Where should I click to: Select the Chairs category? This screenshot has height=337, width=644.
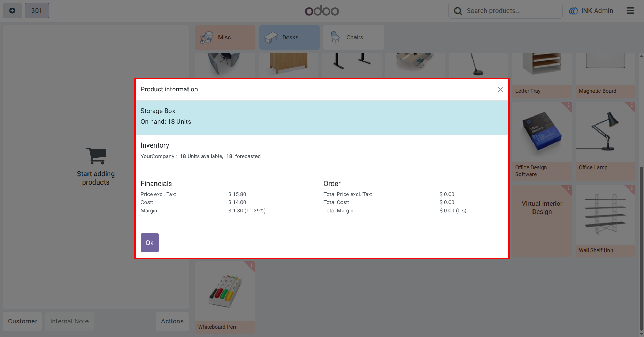[353, 37]
